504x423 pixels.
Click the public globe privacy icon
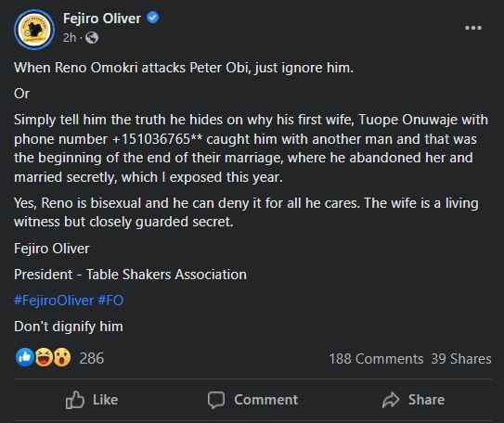92,38
